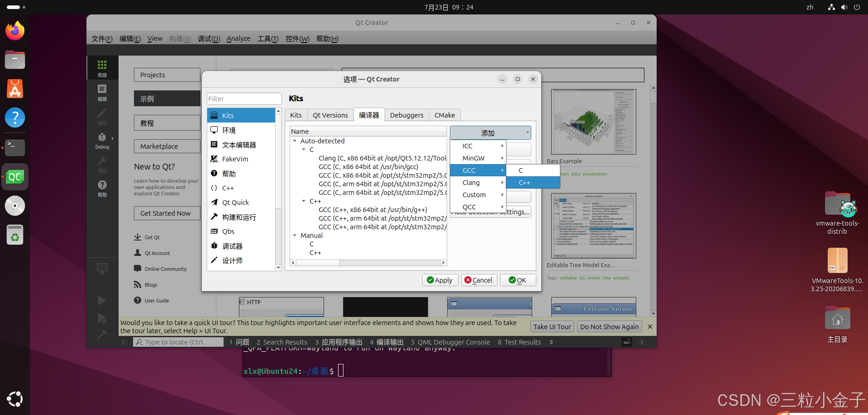Choose C in the GCC submenu

[533, 170]
